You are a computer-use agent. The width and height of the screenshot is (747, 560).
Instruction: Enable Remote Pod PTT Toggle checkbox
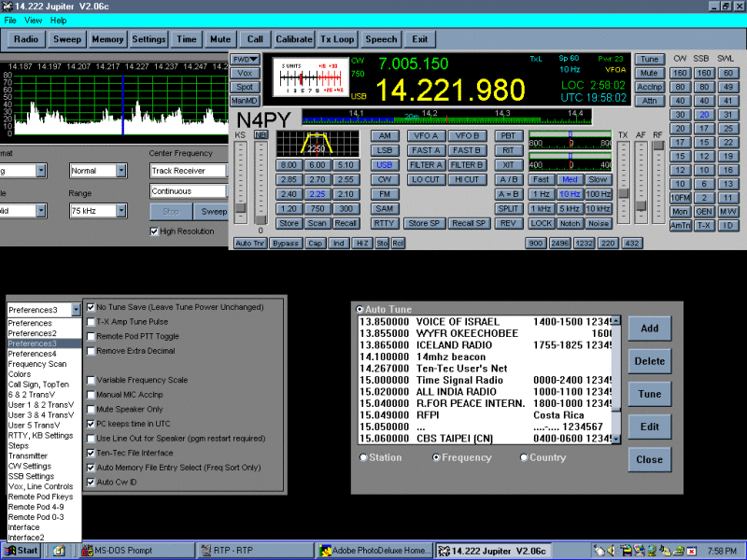[91, 336]
